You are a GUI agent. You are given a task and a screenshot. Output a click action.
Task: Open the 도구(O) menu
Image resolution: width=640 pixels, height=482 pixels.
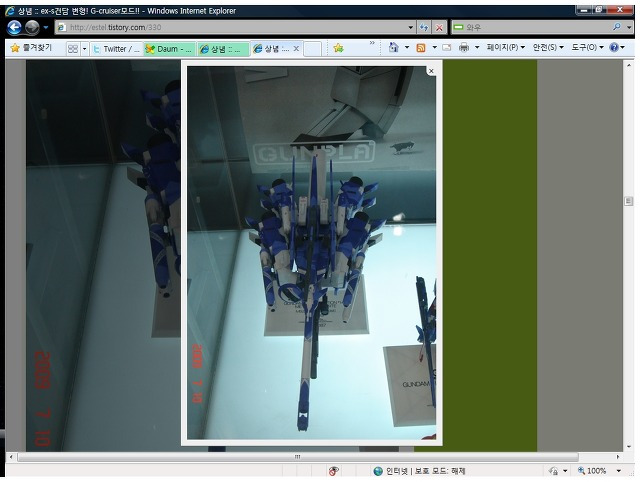[587, 47]
